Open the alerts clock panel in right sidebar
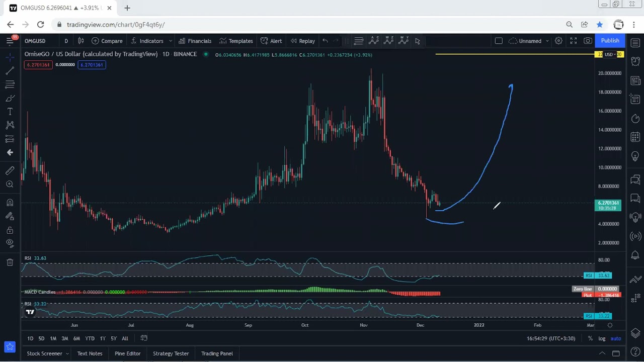 pyautogui.click(x=635, y=61)
